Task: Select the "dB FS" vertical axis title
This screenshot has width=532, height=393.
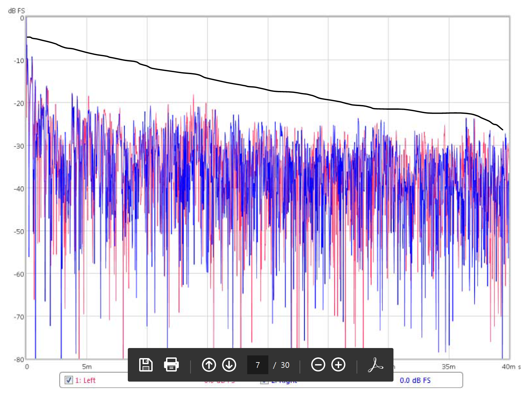Action: pyautogui.click(x=16, y=11)
